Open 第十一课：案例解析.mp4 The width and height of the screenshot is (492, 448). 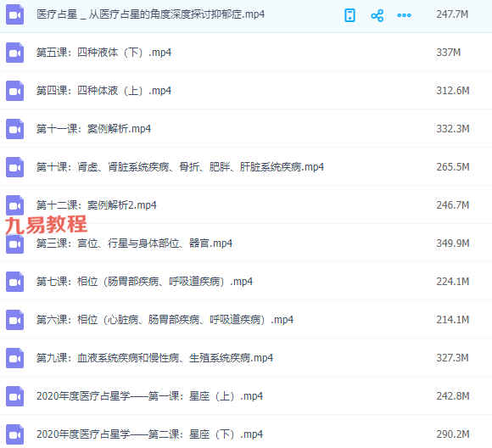tap(93, 129)
